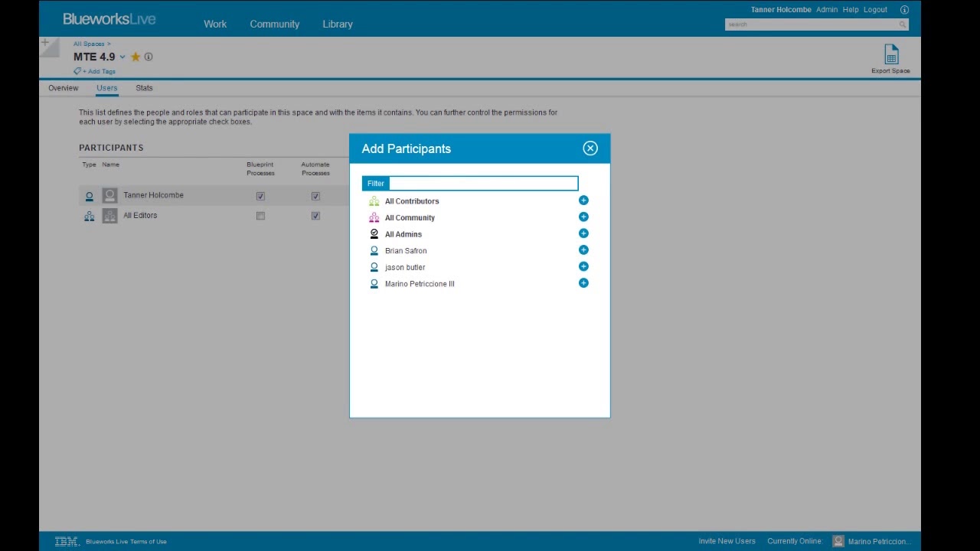Click the All Admins role icon

tap(374, 234)
